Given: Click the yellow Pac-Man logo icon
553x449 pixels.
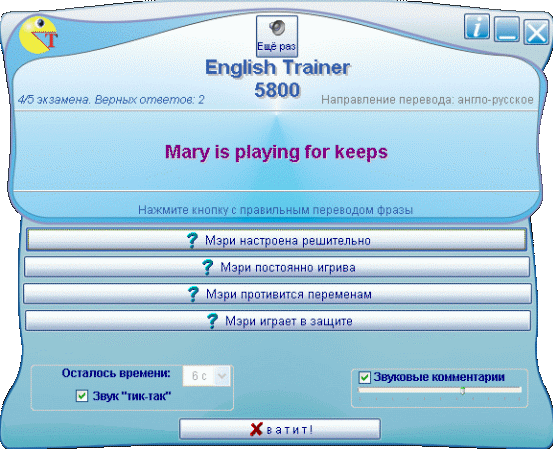Looking at the screenshot, I should tap(38, 35).
